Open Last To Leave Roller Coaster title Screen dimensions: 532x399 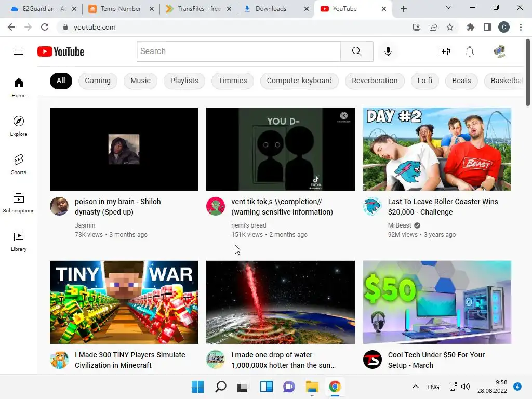443,207
